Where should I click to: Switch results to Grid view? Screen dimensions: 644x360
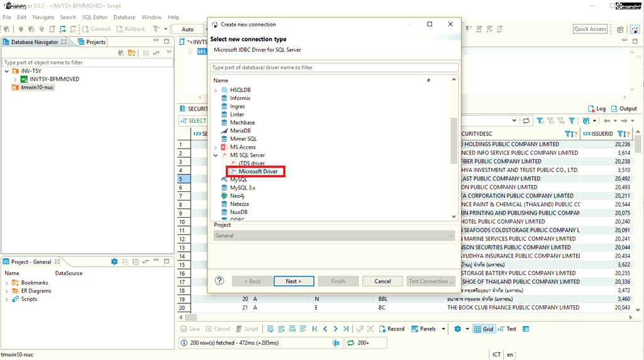484,329
